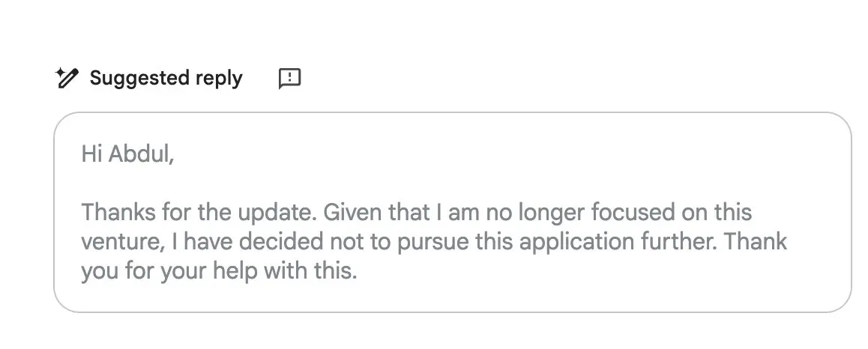This screenshot has height=349, width=868.
Task: Click the sparkle pen AI icon
Action: (x=67, y=78)
